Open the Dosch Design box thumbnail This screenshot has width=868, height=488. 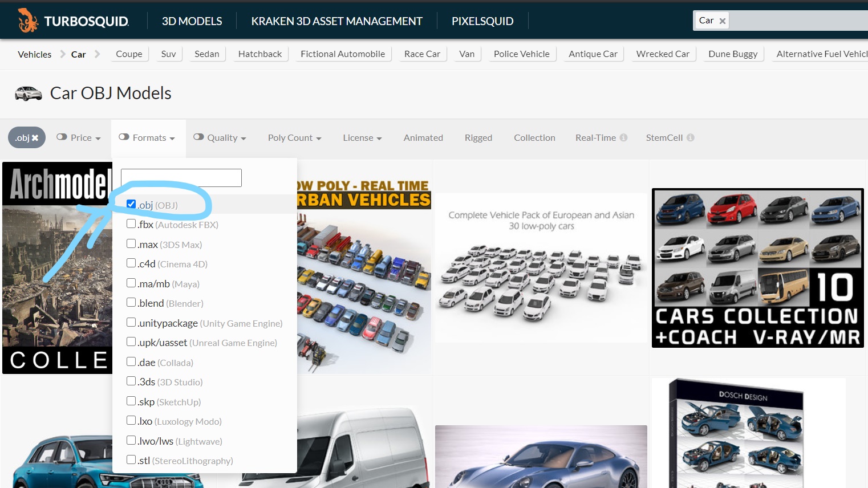747,433
